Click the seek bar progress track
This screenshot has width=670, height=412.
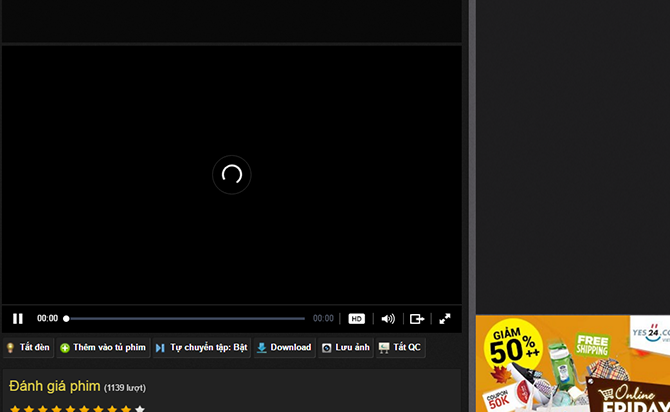185,319
